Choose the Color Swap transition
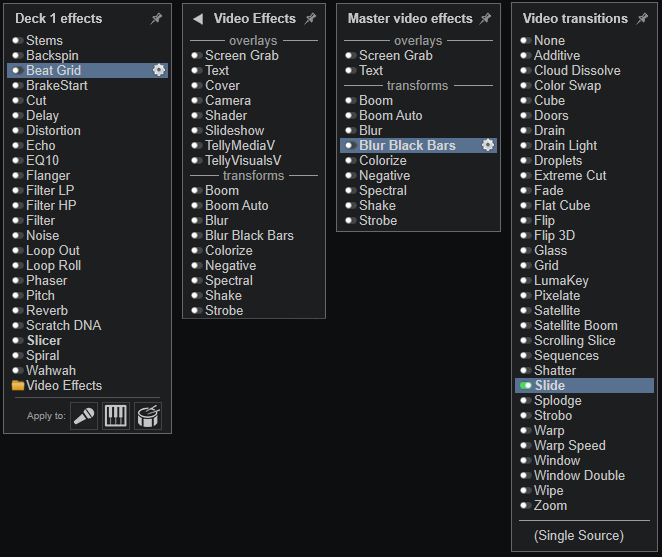Screen dimensions: 662x557 tap(567, 85)
